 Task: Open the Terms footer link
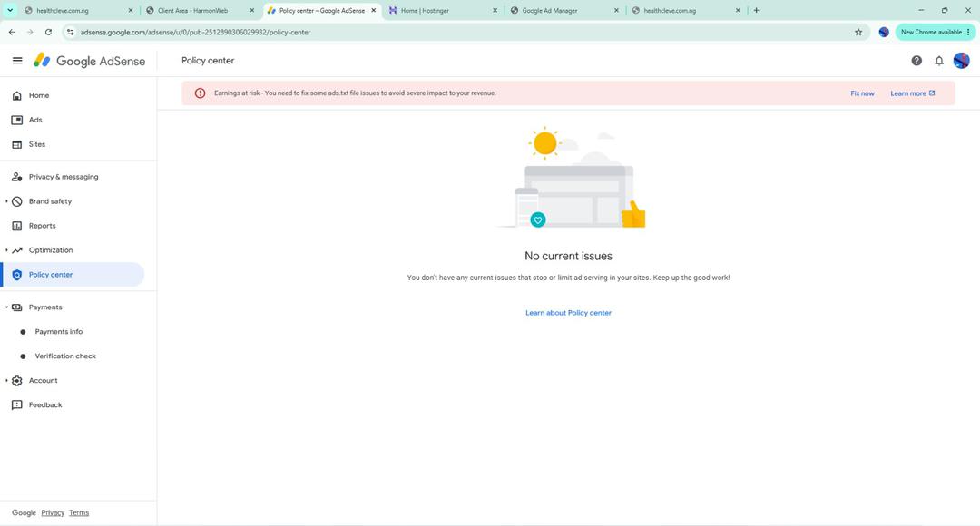(79, 513)
